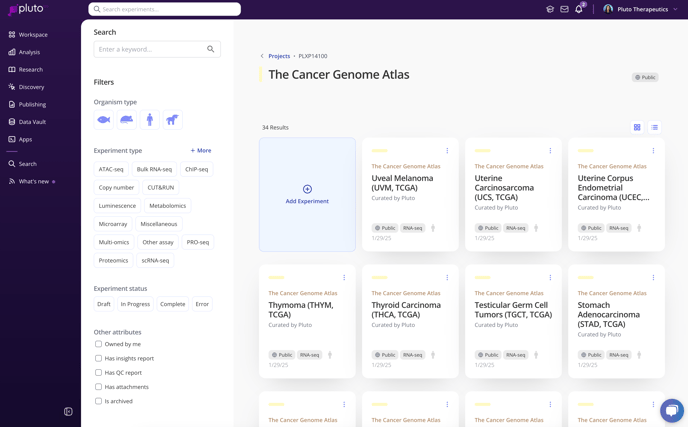This screenshot has width=688, height=427.
Task: Toggle the CUT&RUN filter chip
Action: [x=161, y=187]
